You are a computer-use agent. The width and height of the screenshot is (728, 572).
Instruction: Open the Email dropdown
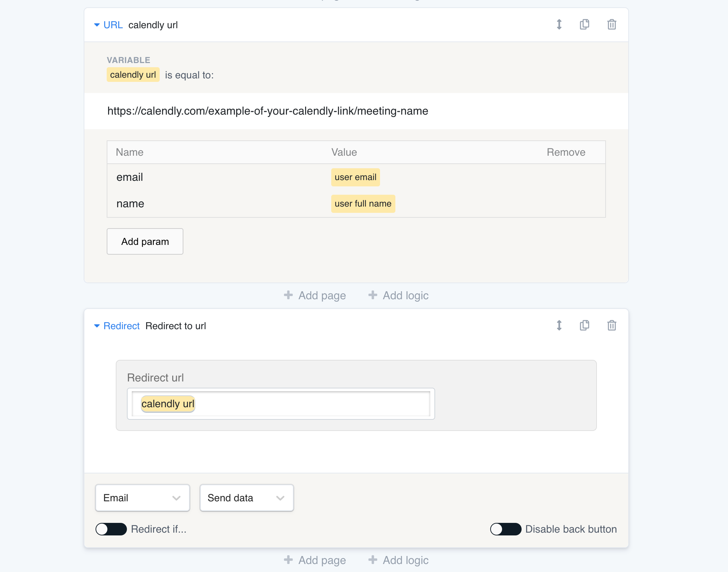point(142,498)
